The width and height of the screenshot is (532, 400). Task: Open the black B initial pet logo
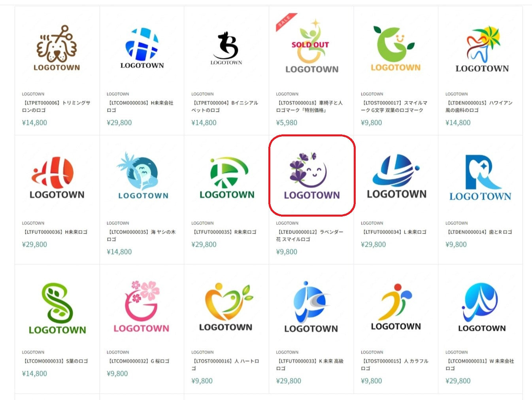226,48
